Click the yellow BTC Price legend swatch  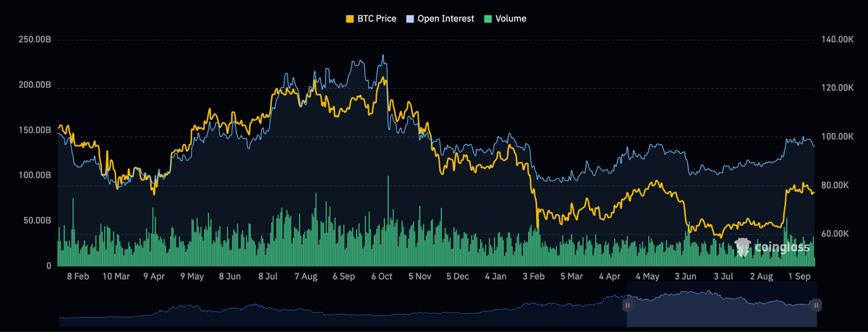(x=351, y=19)
